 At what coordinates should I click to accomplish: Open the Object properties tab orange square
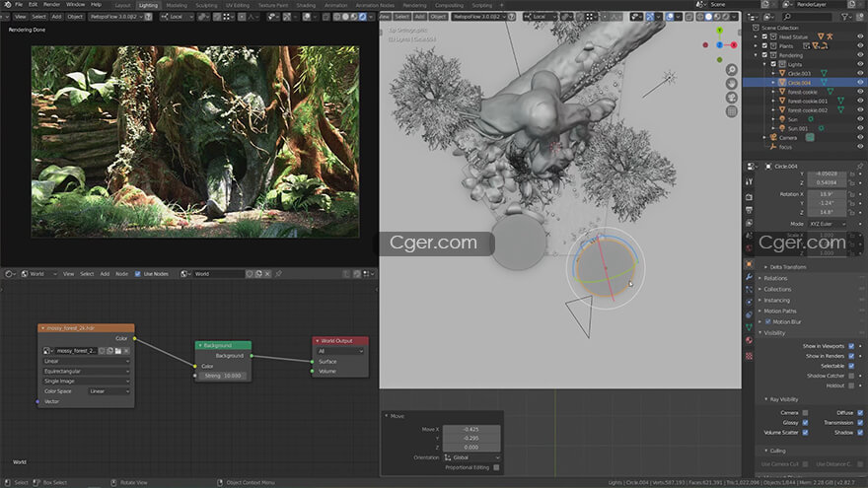pos(749,264)
